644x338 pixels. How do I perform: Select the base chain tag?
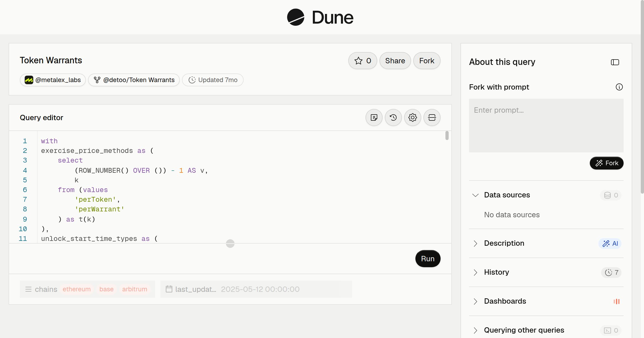coord(106,289)
